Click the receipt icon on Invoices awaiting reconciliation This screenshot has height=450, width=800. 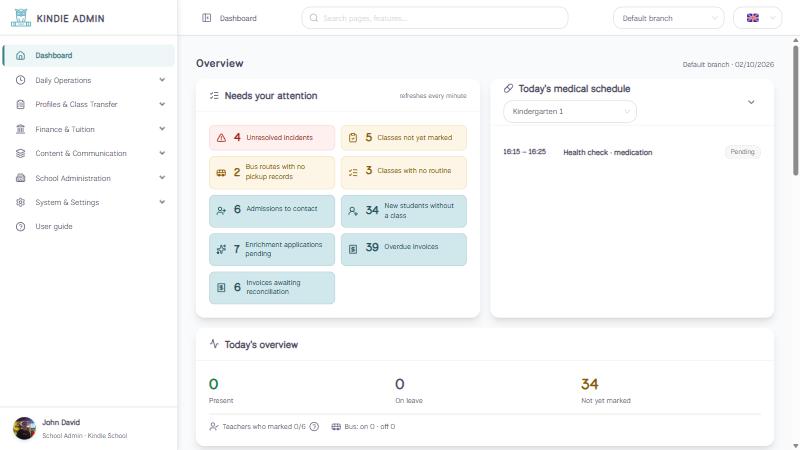click(x=221, y=288)
